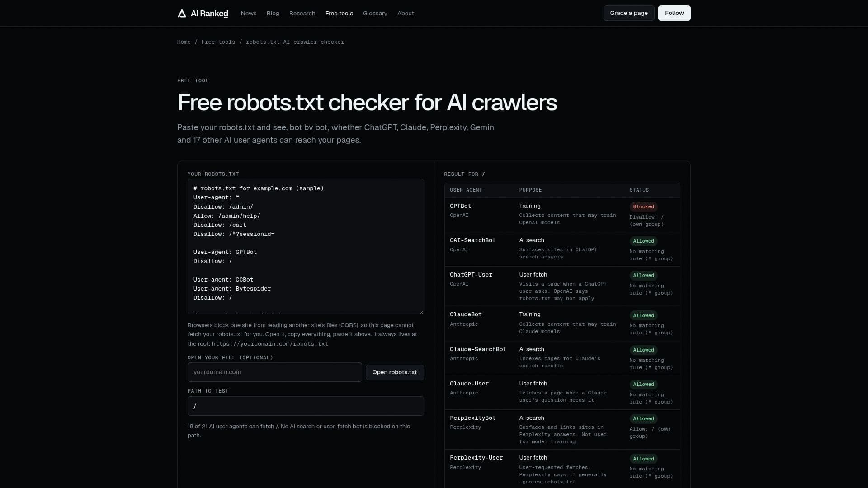Click the STATUS column header
Screen dimensions: 868x488
[639, 190]
